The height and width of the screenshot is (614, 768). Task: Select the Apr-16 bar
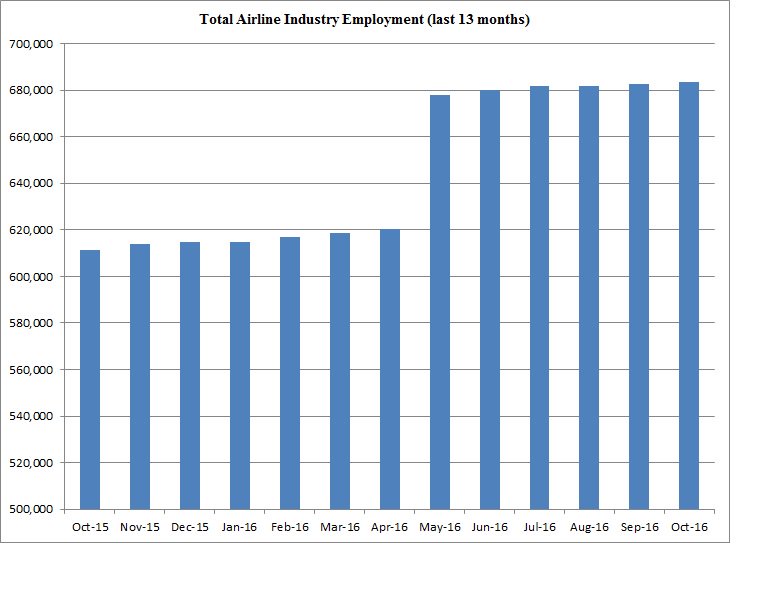click(390, 369)
